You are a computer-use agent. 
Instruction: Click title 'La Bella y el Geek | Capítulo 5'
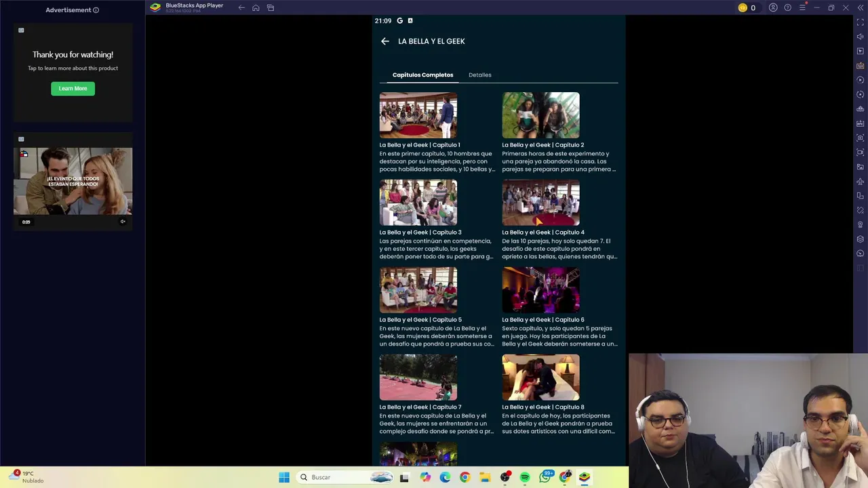click(420, 320)
